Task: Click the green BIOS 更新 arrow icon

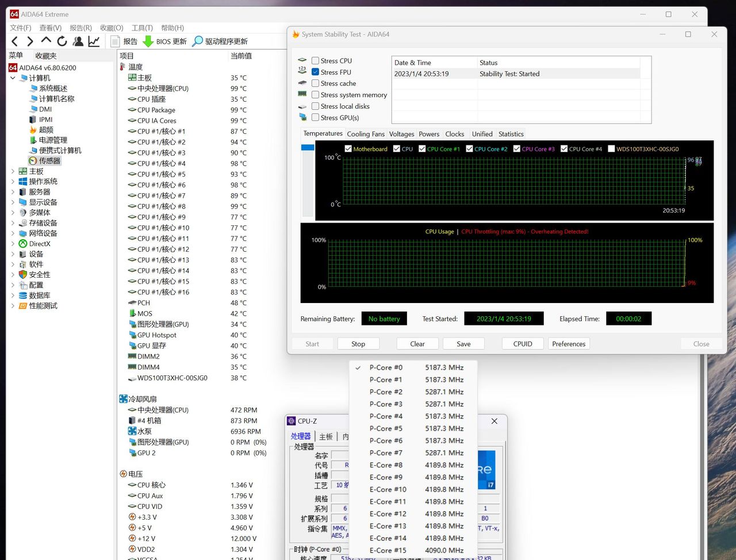Action: [148, 41]
